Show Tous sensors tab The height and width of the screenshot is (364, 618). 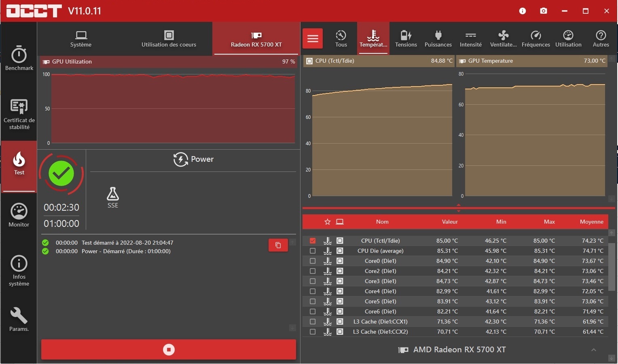pos(341,39)
